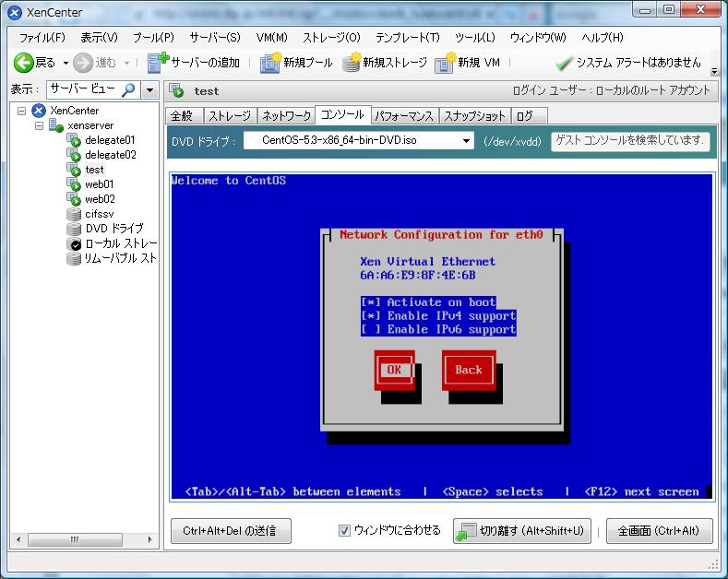Open the ストレージ(O) menu
Screen dimensions: 728x579
coord(331,38)
